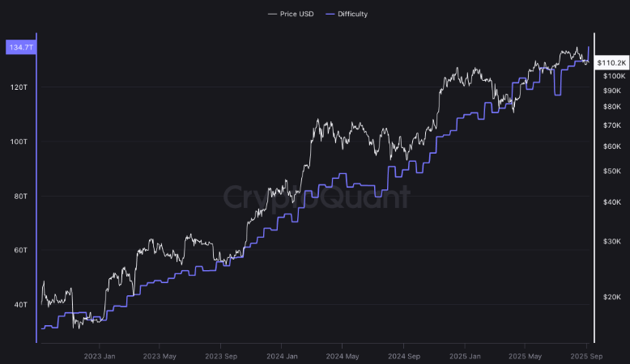Toggle the Price USD legend series
The image size is (630, 364).
click(294, 14)
